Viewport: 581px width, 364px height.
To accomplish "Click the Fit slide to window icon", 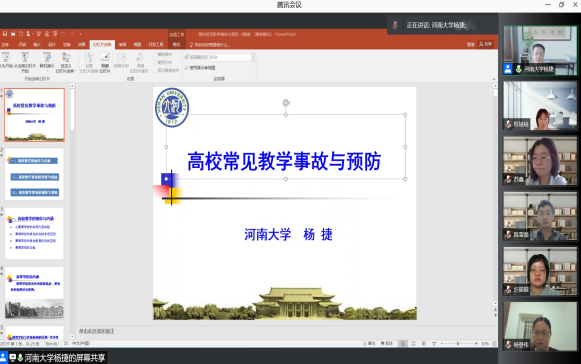I will click(x=494, y=344).
